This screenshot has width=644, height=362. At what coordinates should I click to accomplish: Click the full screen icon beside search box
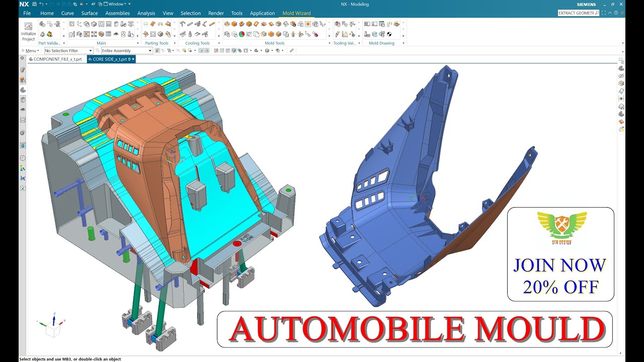pyautogui.click(x=604, y=13)
